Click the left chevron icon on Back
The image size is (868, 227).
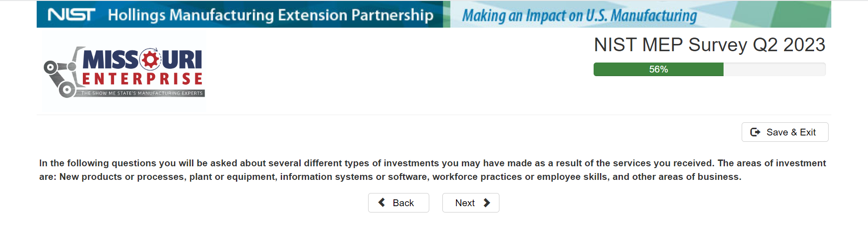click(x=382, y=203)
